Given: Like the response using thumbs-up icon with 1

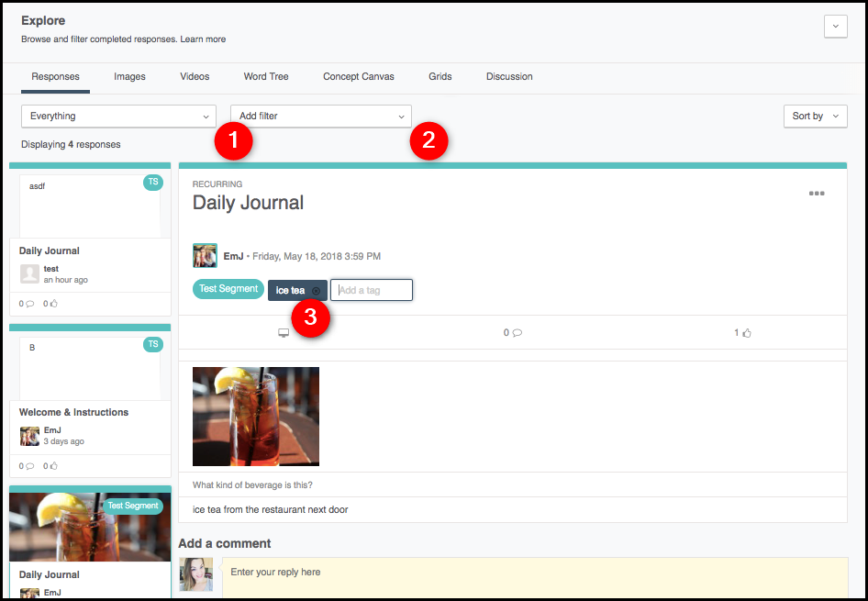Looking at the screenshot, I should tap(747, 332).
